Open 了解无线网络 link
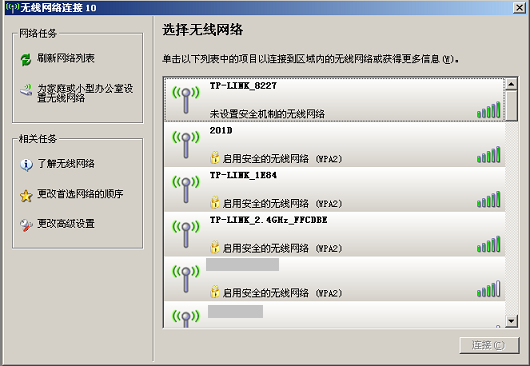530x366 pixels. coord(66,164)
